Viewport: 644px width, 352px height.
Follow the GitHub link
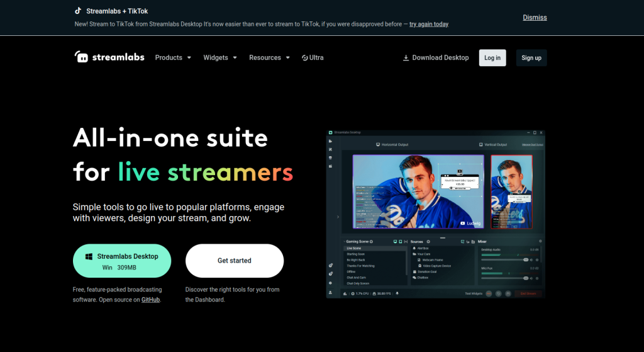[x=150, y=300]
